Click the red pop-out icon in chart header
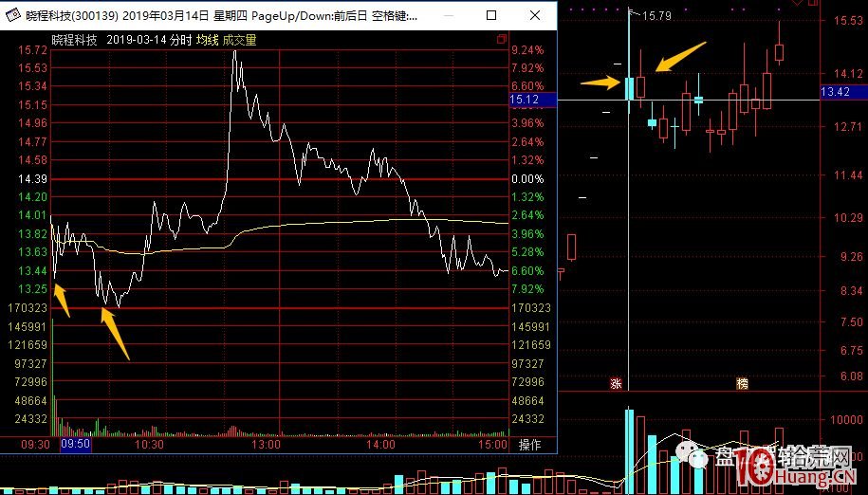This screenshot has width=868, height=495. (x=502, y=39)
